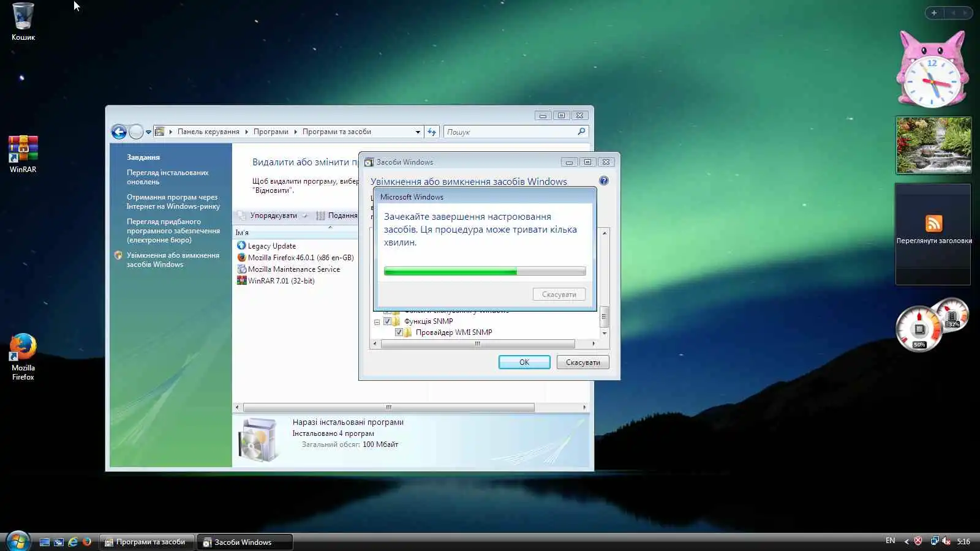Open Перегляд інстальованих оновлень link

[167, 178]
